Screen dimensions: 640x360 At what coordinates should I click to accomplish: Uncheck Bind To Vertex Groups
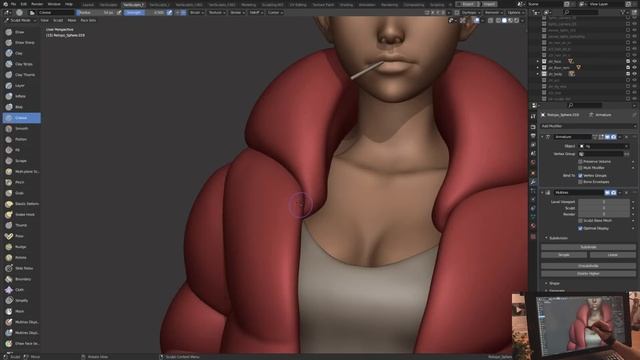click(580, 176)
